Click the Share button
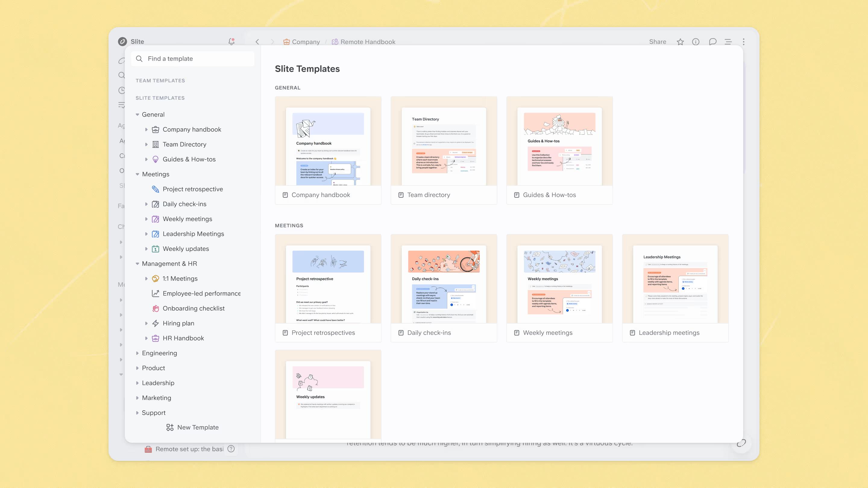868x488 pixels. [657, 42]
